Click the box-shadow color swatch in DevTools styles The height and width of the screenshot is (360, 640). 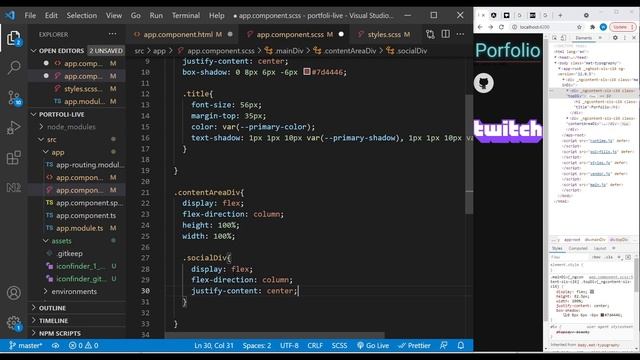603,315
